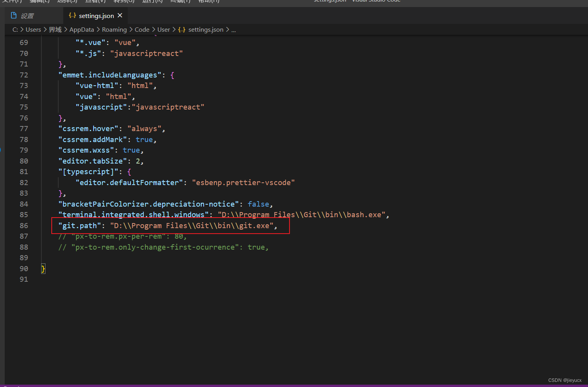Click the file icon on the 设置 tab
The image size is (588, 387).
click(x=14, y=16)
